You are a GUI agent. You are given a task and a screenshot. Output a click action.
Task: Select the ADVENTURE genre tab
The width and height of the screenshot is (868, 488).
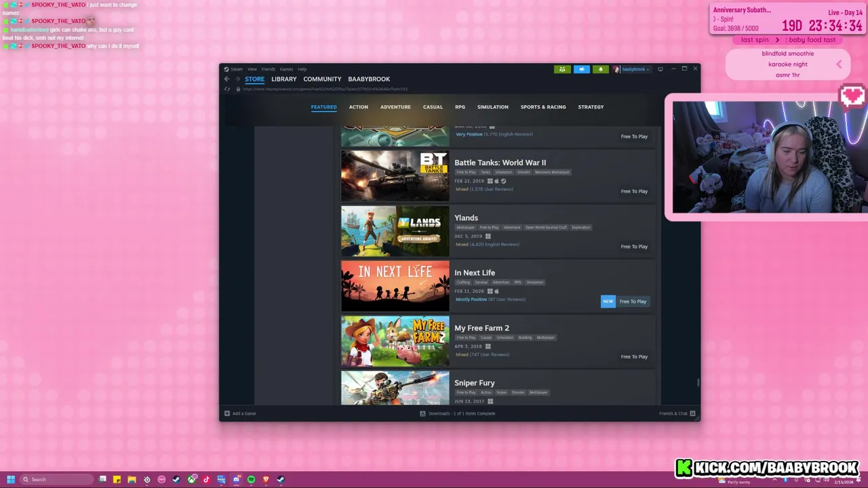(395, 107)
